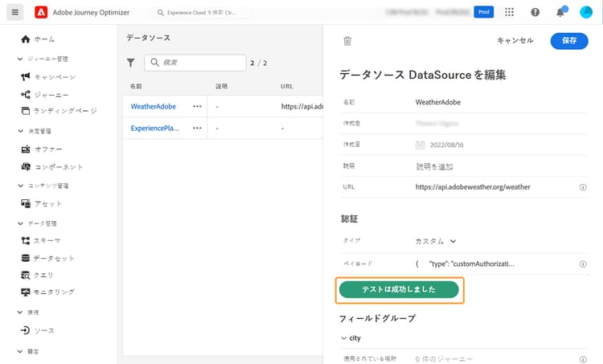The image size is (603, 364).
Task: Focus the data source 検索 field
Action: tap(195, 63)
